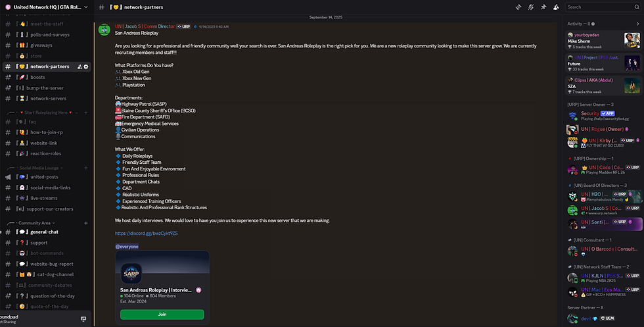The image size is (644, 327).
Task: Open the Threads icon in header
Action: pyautogui.click(x=518, y=7)
